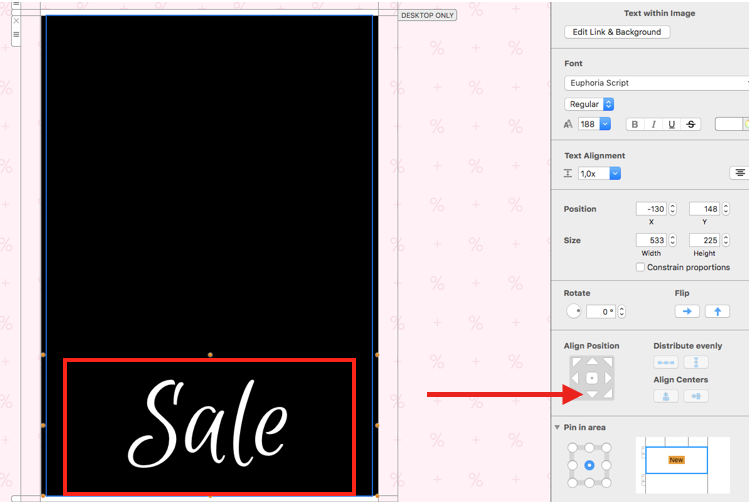Flip the element horizontally
Screen dimensions: 749x502
point(687,311)
